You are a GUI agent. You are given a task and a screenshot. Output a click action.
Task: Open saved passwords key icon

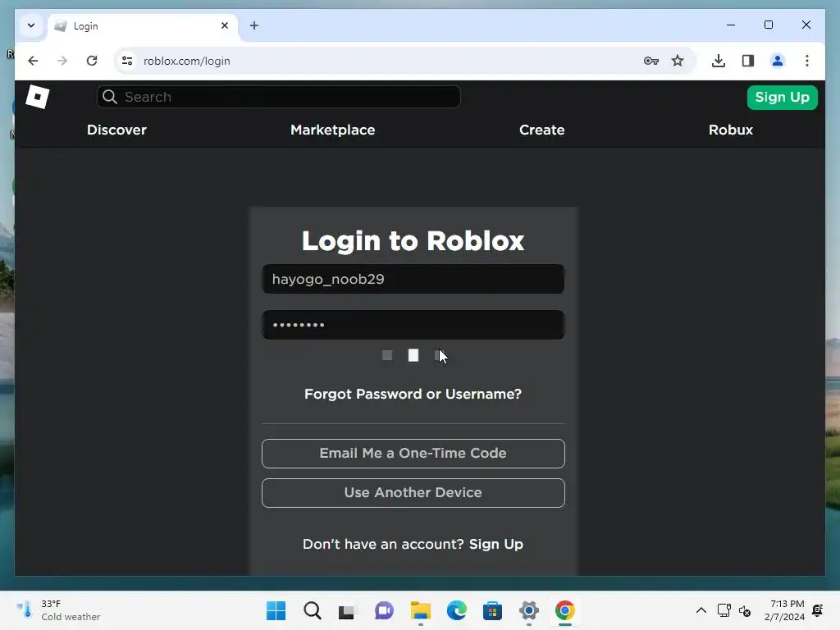[x=651, y=61]
